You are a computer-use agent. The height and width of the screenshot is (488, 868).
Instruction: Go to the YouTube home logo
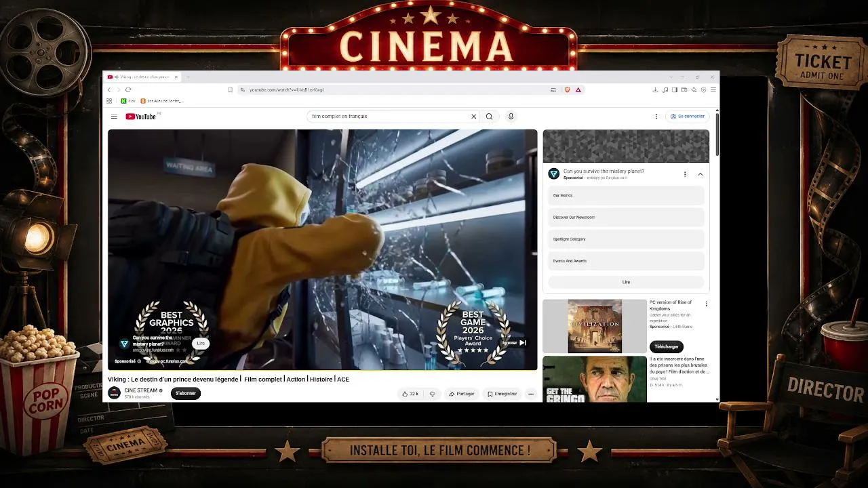tap(141, 117)
